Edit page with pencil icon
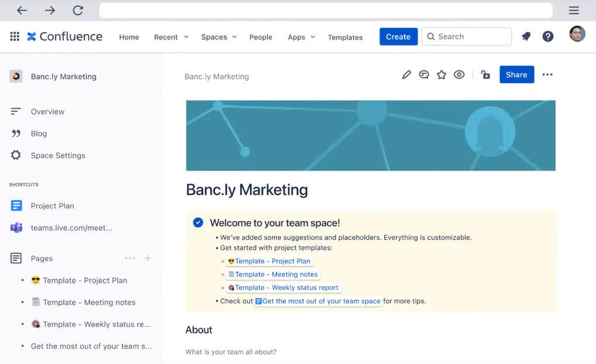This screenshot has width=596, height=364. 406,74
